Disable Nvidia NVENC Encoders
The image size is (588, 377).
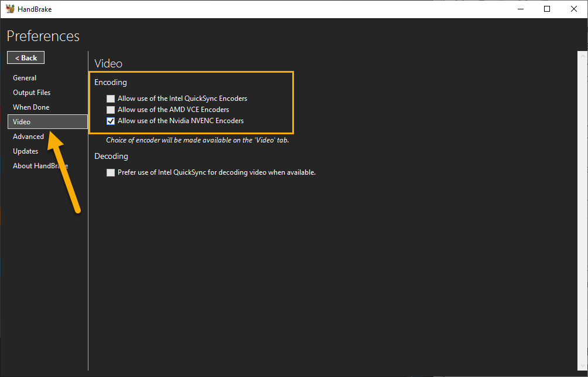[111, 121]
